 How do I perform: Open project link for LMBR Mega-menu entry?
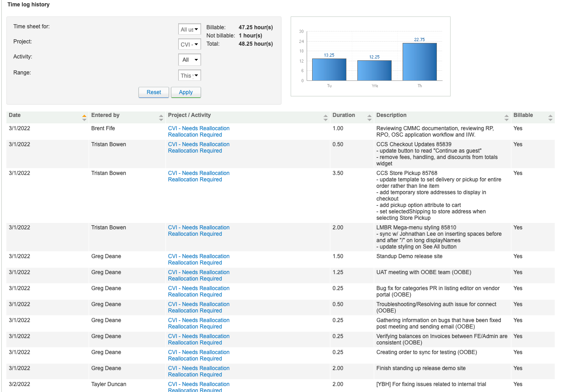199,228
